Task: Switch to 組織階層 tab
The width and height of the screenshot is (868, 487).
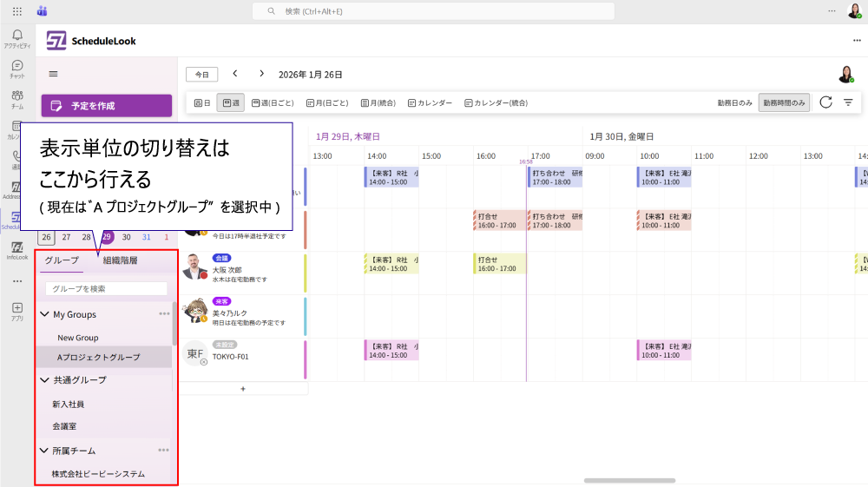Action: coord(120,260)
